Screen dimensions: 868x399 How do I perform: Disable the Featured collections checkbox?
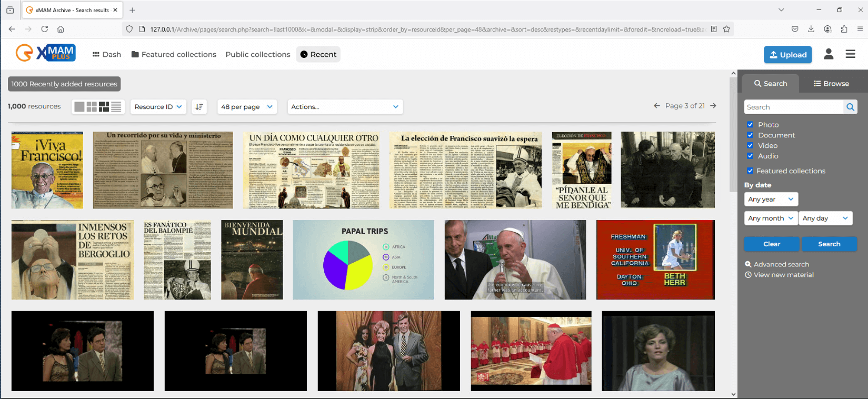tap(750, 171)
